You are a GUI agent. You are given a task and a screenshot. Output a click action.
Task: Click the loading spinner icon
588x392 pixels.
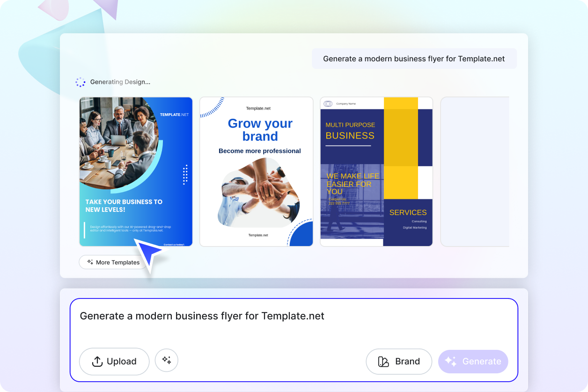tap(81, 82)
